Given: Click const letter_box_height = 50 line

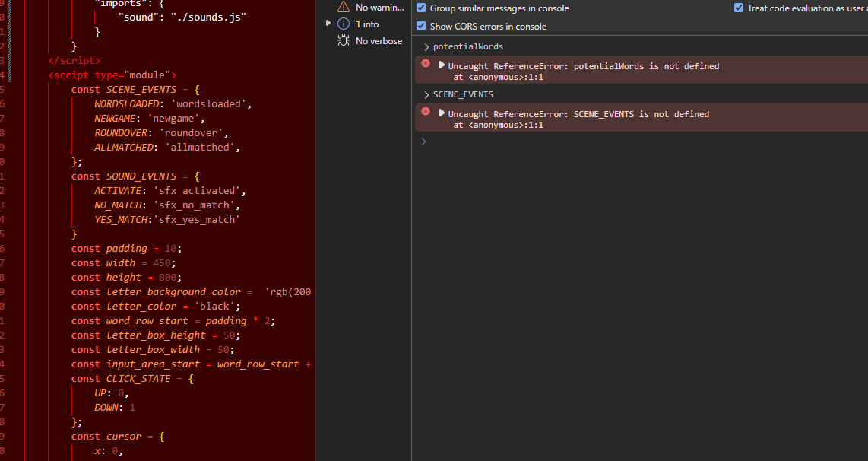Looking at the screenshot, I should [156, 335].
